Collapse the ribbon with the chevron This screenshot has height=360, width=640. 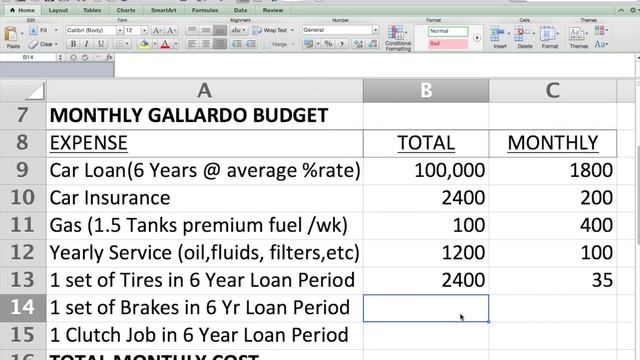coord(620,10)
